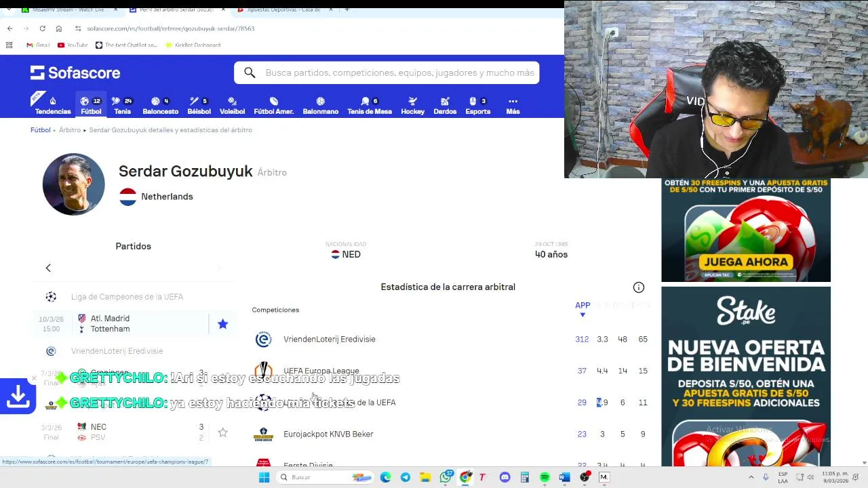Favorite the NEC vs PSV match

coord(222,432)
